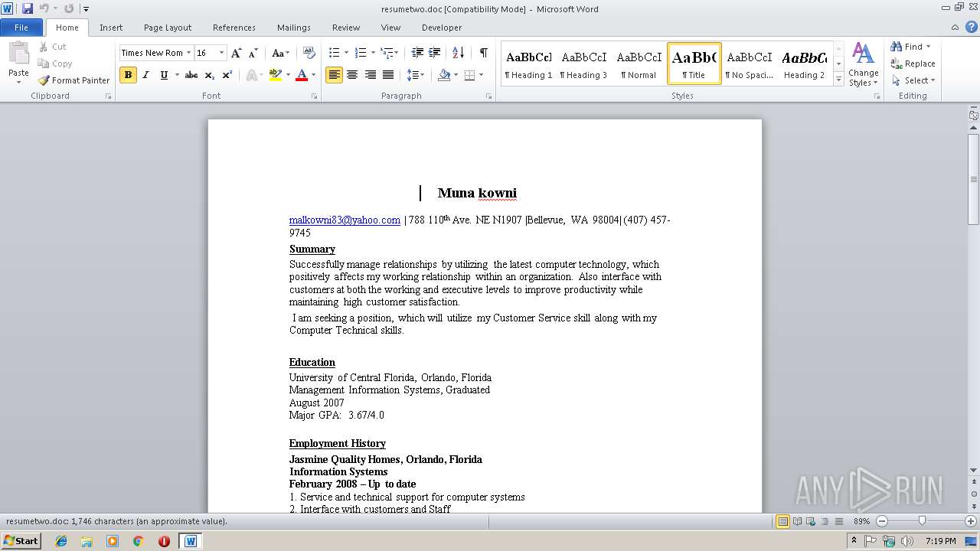This screenshot has width=980, height=551.
Task: Open Change Styles menu
Action: [x=863, y=65]
